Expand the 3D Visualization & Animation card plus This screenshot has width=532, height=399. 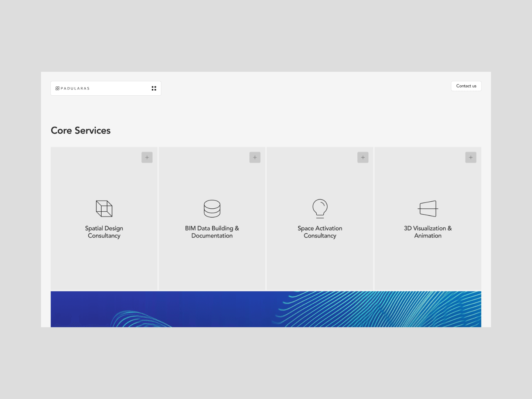click(471, 157)
